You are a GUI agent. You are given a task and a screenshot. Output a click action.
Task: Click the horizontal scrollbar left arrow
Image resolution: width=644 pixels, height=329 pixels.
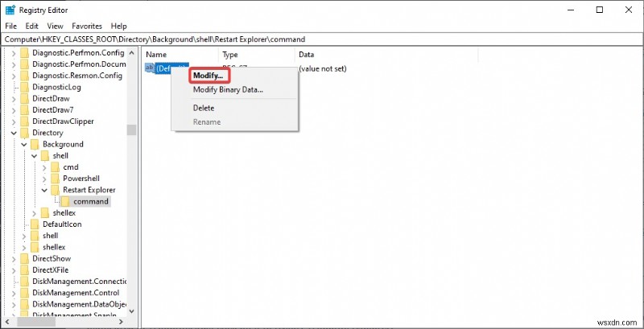click(8, 322)
